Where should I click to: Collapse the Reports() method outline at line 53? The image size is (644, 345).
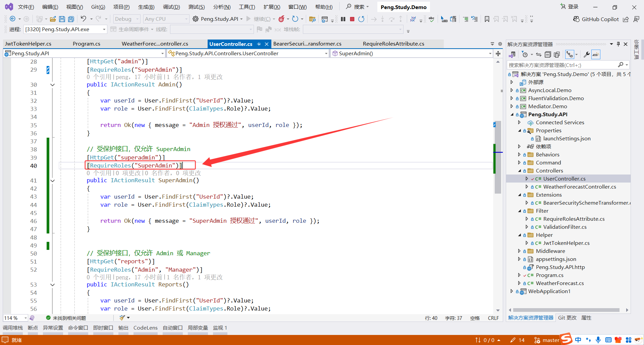tap(53, 285)
